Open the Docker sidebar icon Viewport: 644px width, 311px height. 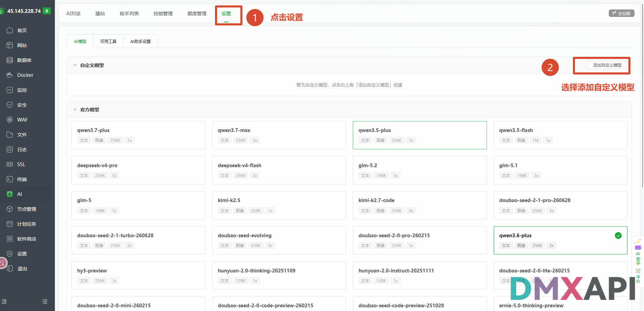click(9, 75)
